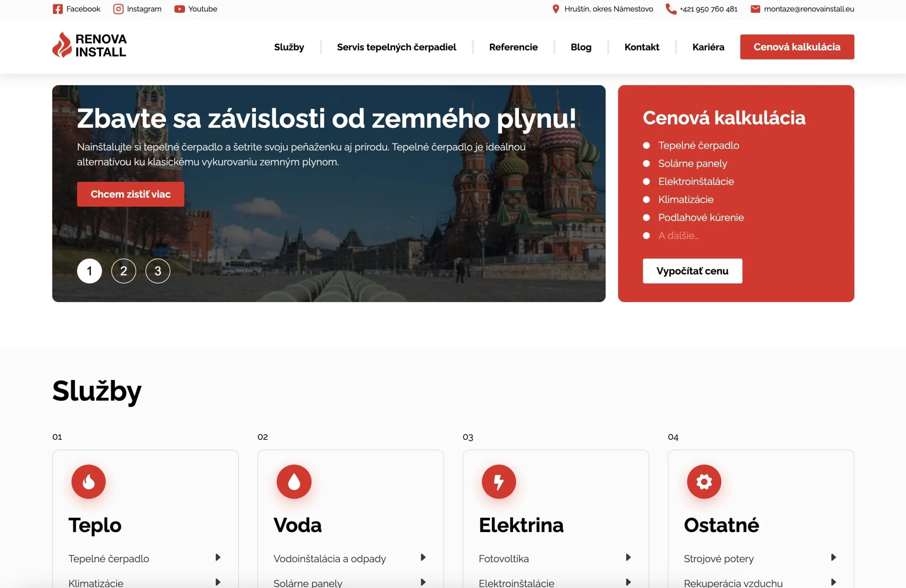Open the Instagram text link
Viewport: 906px width, 588px height.
[144, 9]
